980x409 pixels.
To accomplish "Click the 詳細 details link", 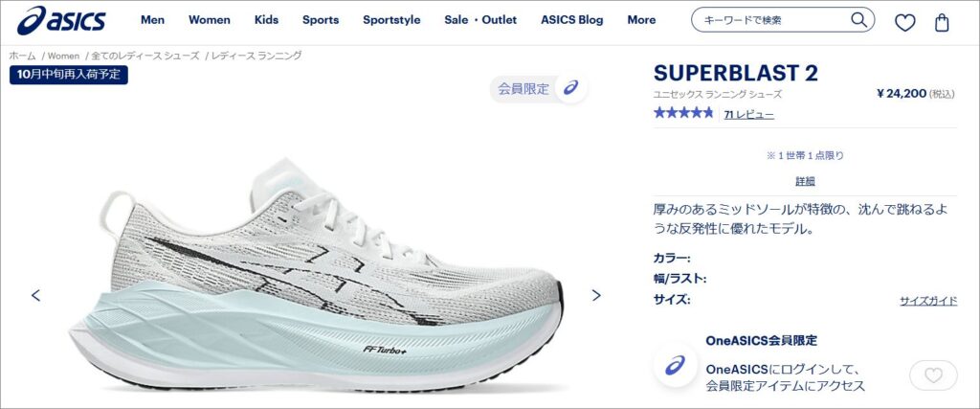I will pos(805,181).
